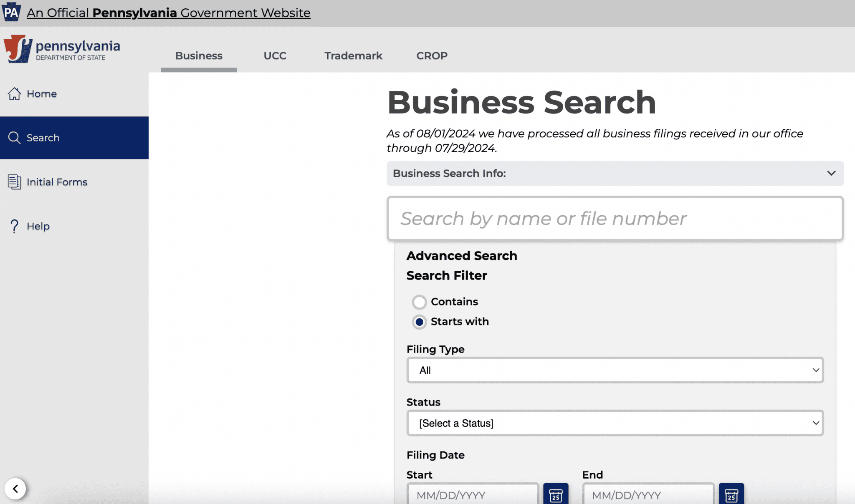855x504 pixels.
Task: Open the Filing Type dropdown
Action: tap(615, 370)
